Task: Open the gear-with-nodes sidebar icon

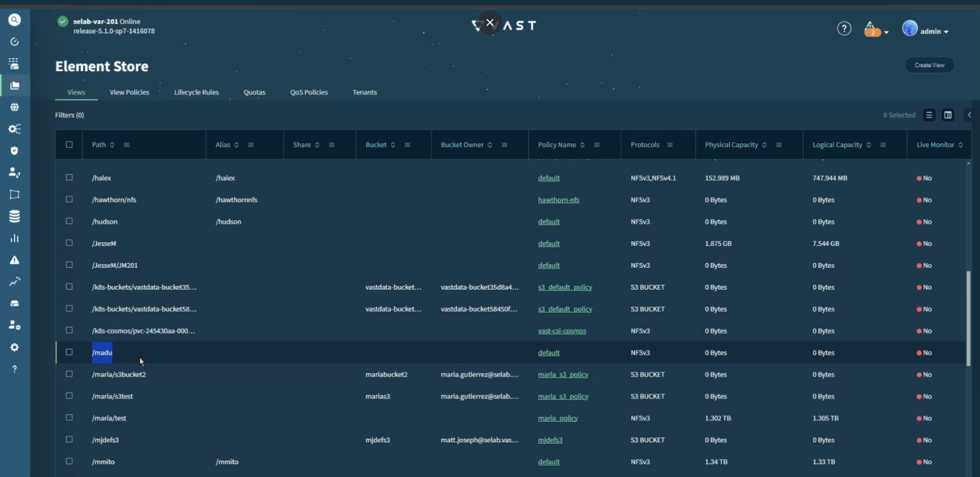Action: pyautogui.click(x=14, y=129)
